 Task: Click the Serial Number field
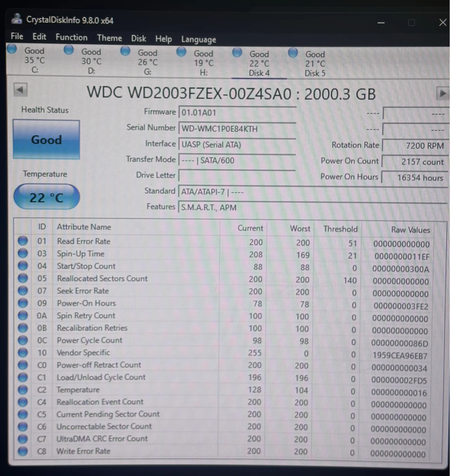tap(237, 129)
